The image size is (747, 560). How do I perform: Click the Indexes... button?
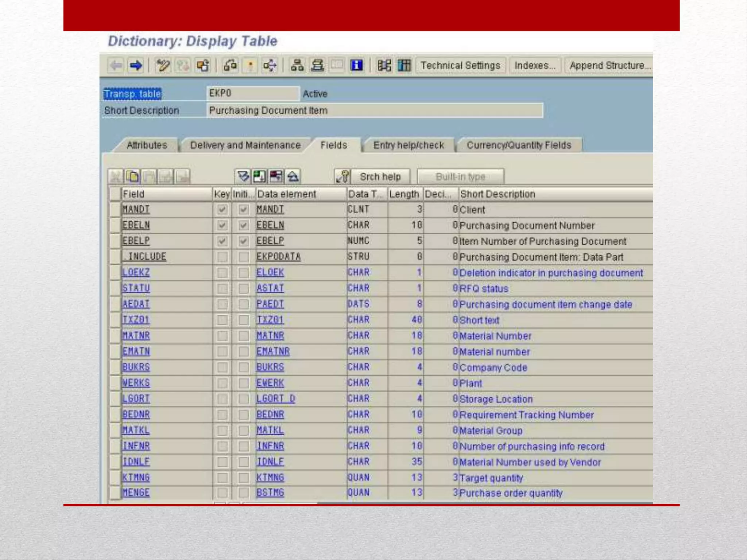click(535, 66)
